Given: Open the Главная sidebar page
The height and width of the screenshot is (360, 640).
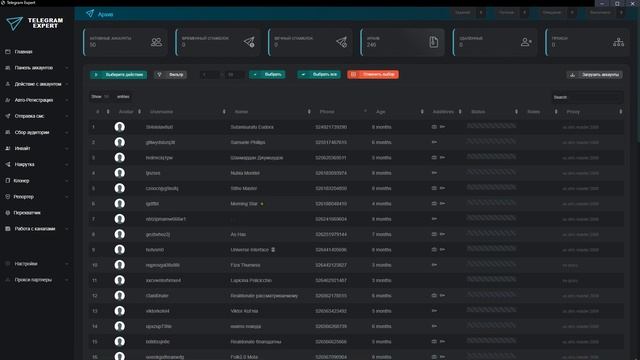Looking at the screenshot, I should [x=23, y=52].
